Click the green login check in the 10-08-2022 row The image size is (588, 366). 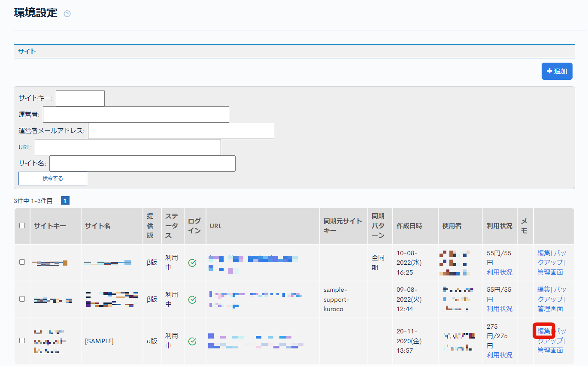(x=192, y=263)
